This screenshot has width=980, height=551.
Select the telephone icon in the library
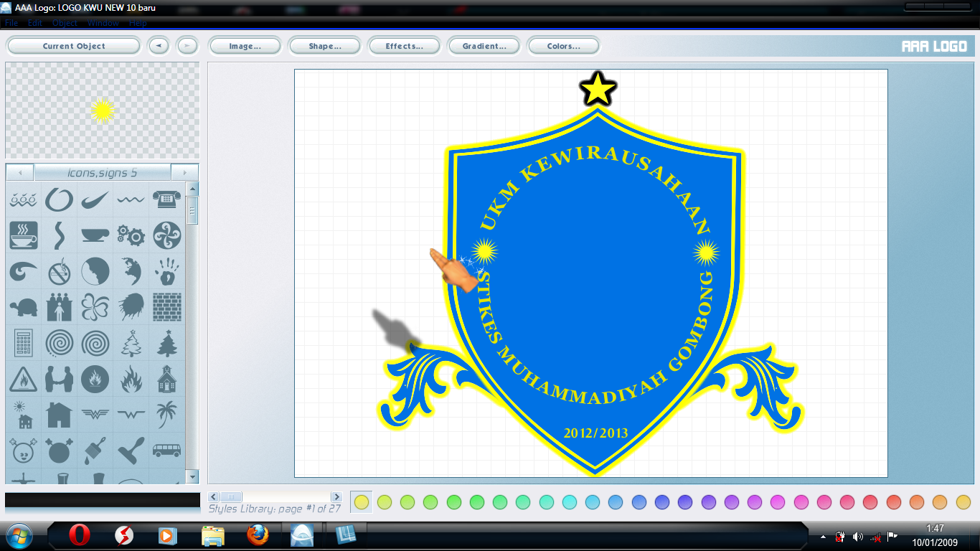pos(166,199)
